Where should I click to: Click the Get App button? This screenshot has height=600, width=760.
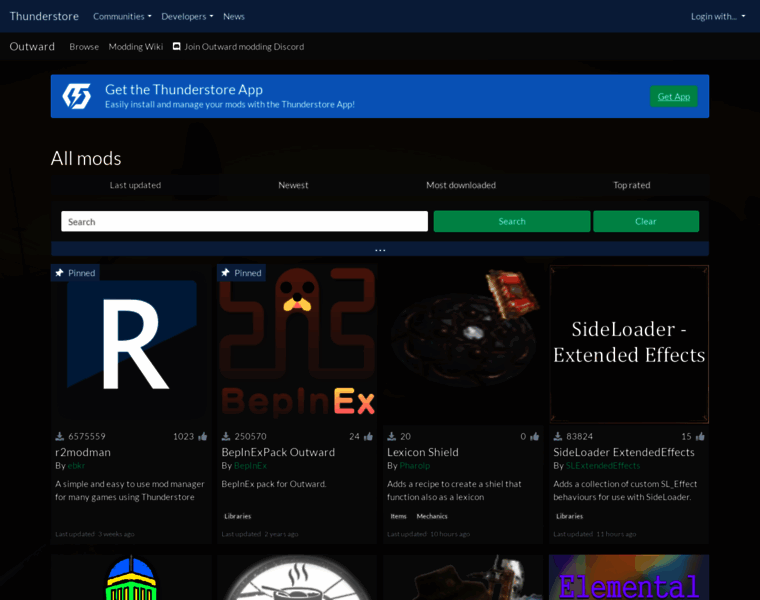coord(674,96)
